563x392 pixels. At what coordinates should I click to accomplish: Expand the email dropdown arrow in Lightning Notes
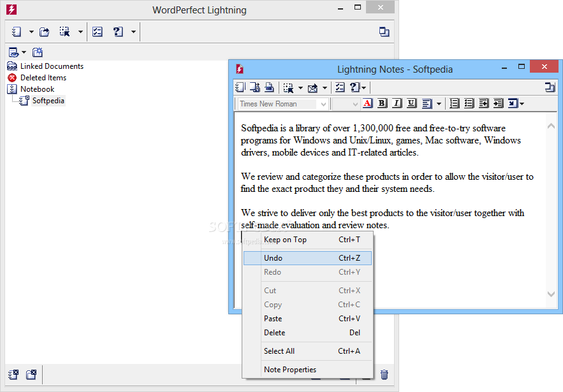tap(325, 87)
